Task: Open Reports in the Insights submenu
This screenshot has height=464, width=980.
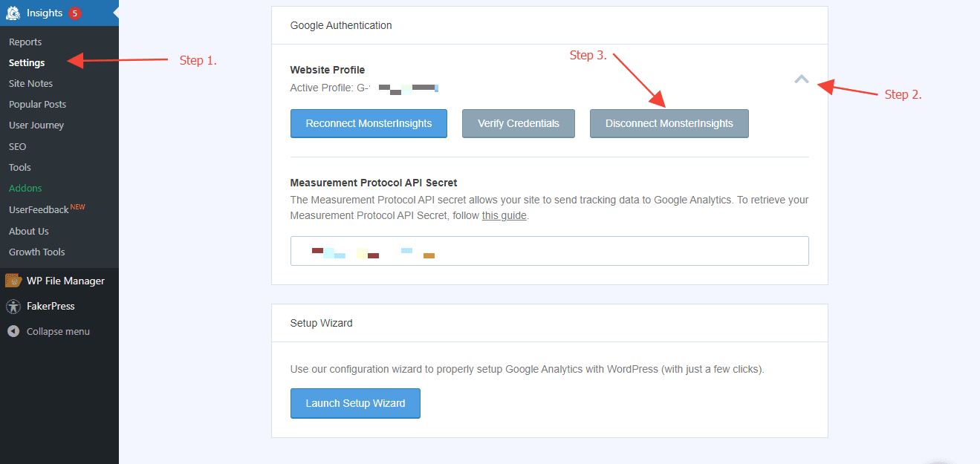Action: click(x=25, y=42)
